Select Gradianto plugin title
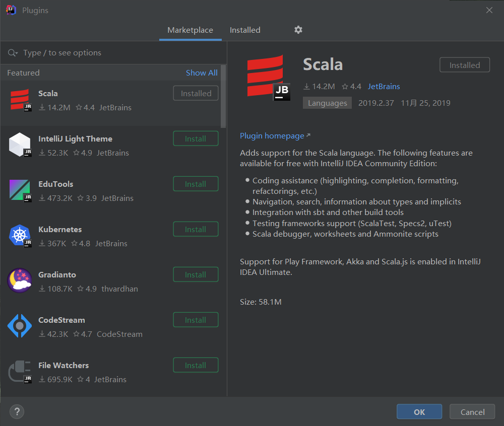 point(57,275)
